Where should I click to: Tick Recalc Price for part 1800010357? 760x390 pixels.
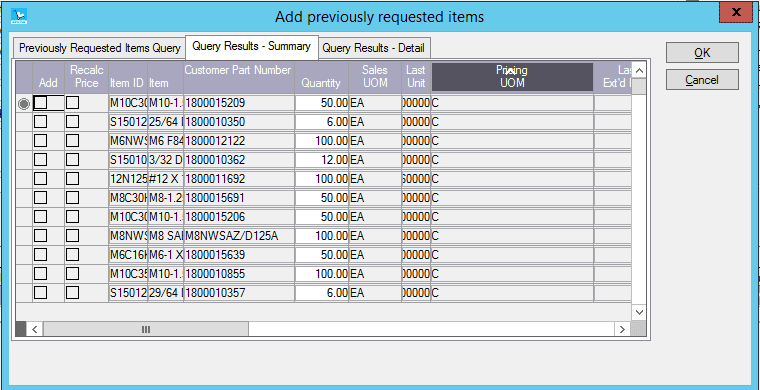(x=73, y=293)
